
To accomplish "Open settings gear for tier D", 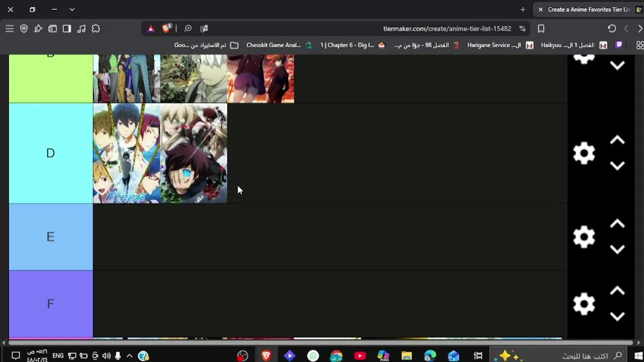I will pos(584,153).
